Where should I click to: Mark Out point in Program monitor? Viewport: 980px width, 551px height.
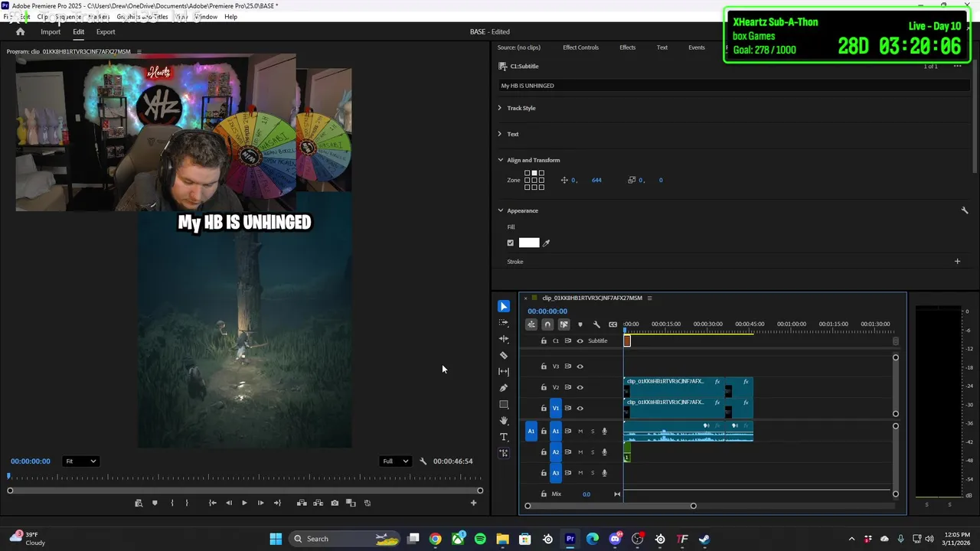tap(187, 503)
